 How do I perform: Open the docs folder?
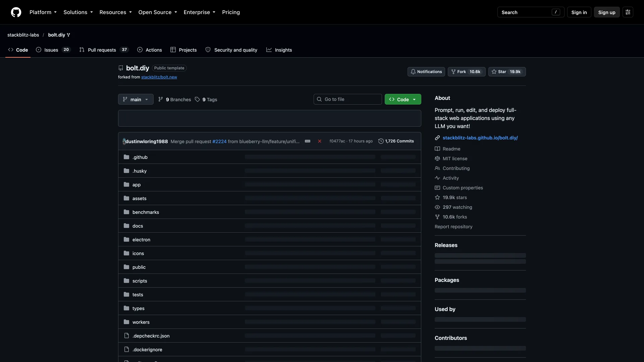138,226
